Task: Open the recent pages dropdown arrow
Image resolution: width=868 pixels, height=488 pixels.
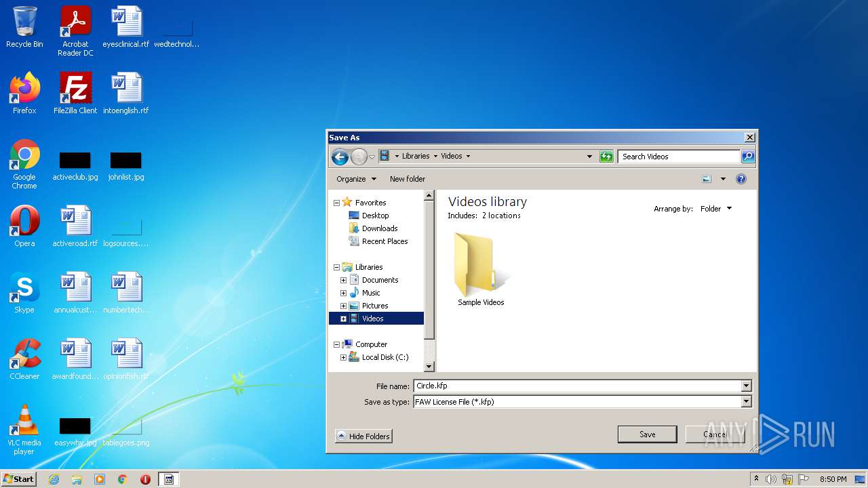Action: click(x=372, y=157)
